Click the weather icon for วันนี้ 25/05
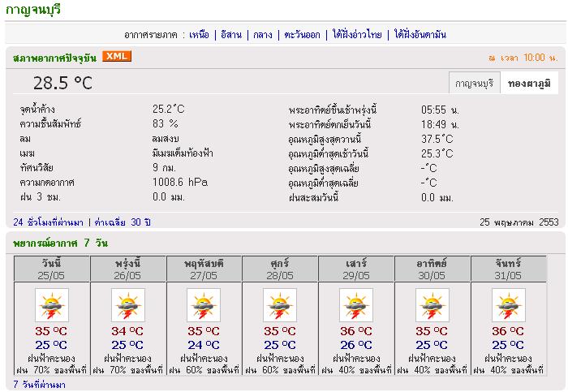 click(x=52, y=306)
